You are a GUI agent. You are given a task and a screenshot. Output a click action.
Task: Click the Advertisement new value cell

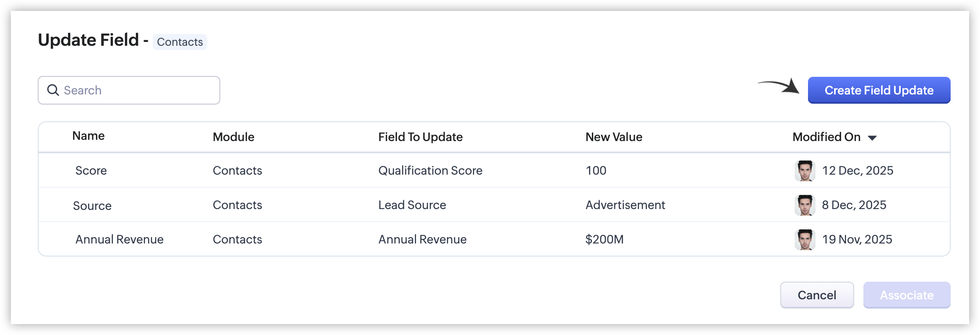[x=625, y=205]
